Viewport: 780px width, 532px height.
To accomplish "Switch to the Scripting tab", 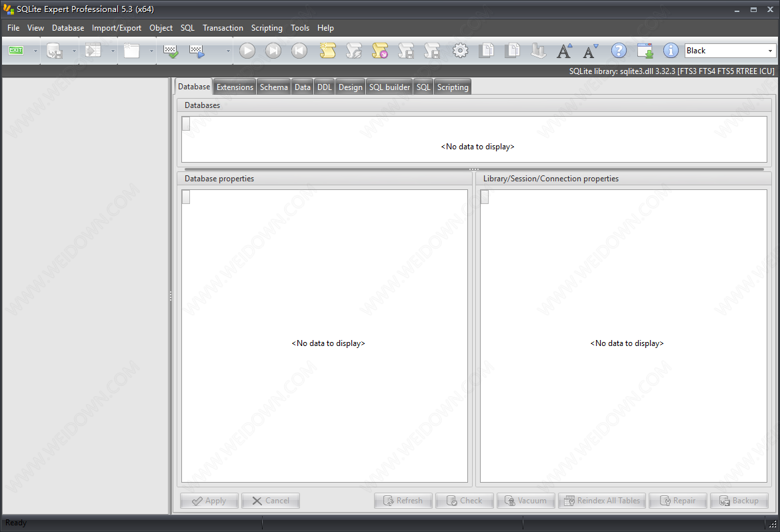I will pyautogui.click(x=453, y=87).
